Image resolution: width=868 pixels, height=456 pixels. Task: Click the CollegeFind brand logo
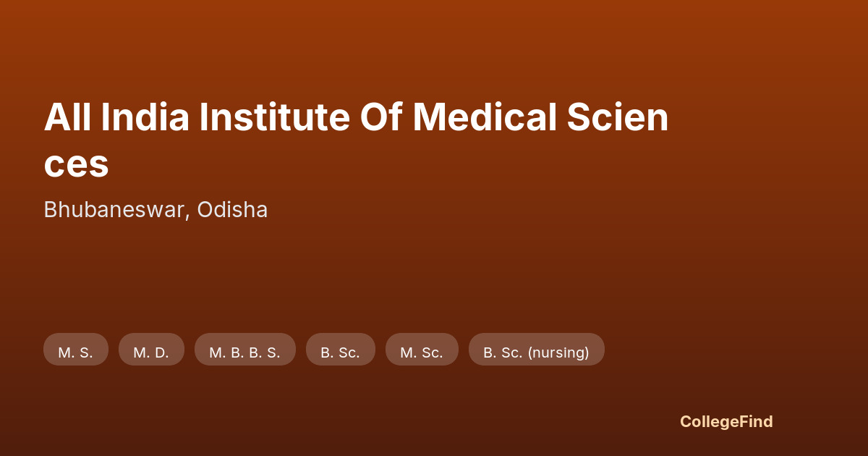pyautogui.click(x=726, y=421)
